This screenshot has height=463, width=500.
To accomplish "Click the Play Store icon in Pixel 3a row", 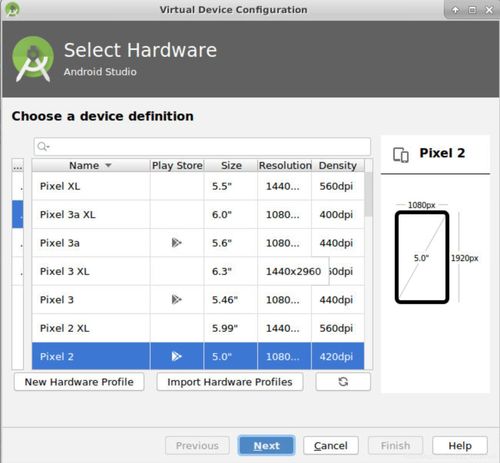I will click(176, 243).
